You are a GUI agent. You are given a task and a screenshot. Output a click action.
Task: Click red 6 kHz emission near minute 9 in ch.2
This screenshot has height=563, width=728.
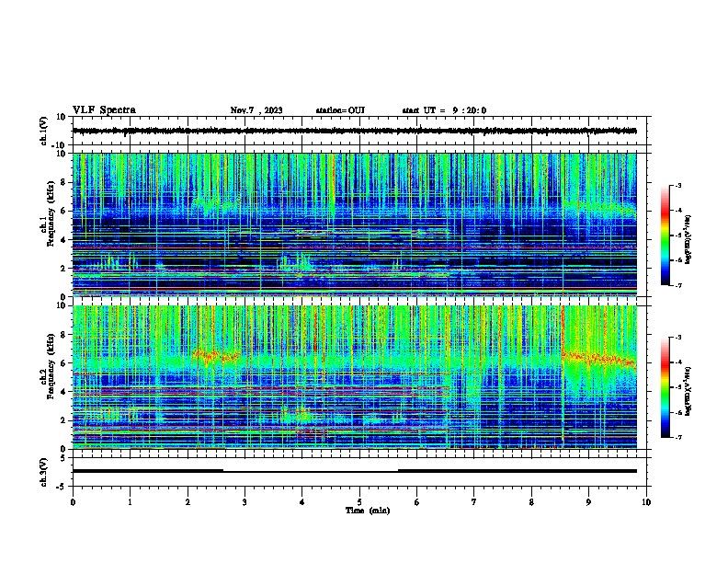click(x=599, y=359)
